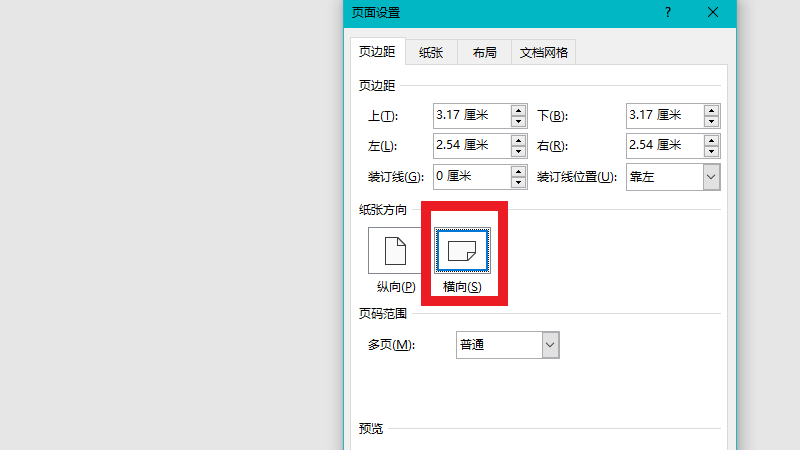Click the 上(T) margin input field
Image resolution: width=800 pixels, height=450 pixels.
(x=472, y=116)
